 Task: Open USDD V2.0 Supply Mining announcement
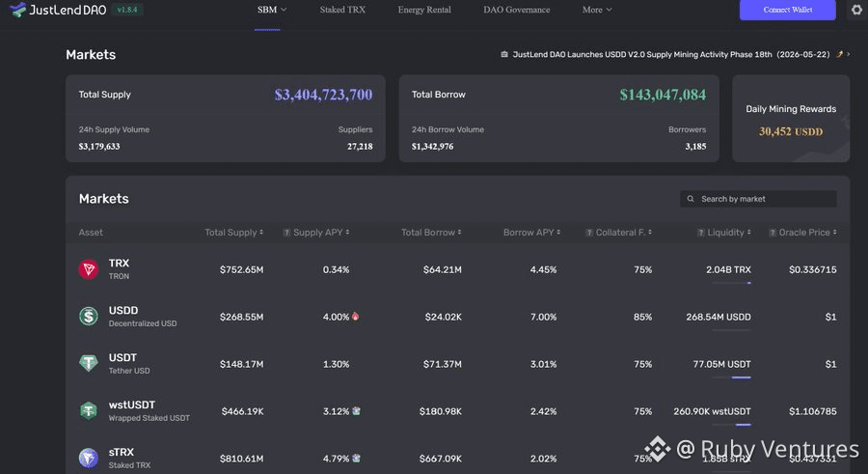[x=671, y=54]
